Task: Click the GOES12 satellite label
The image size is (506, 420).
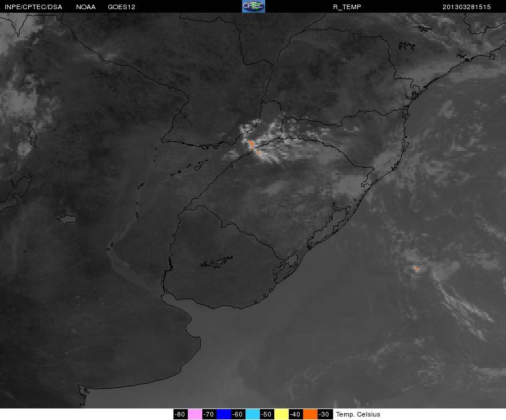Action: point(122,7)
